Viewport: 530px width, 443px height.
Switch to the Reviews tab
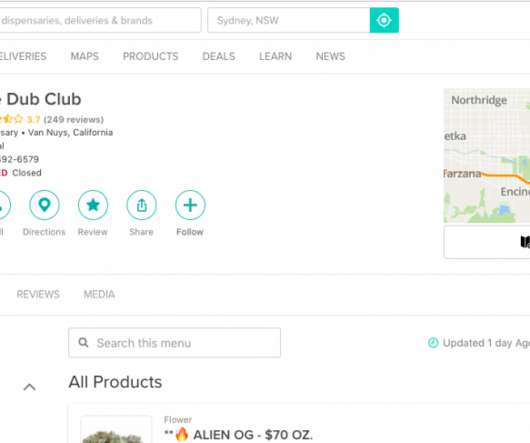pos(38,294)
